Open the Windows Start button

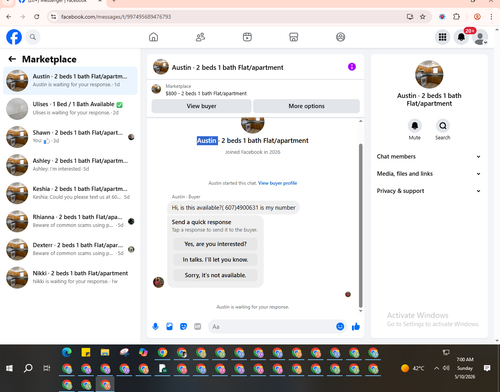coord(9,368)
